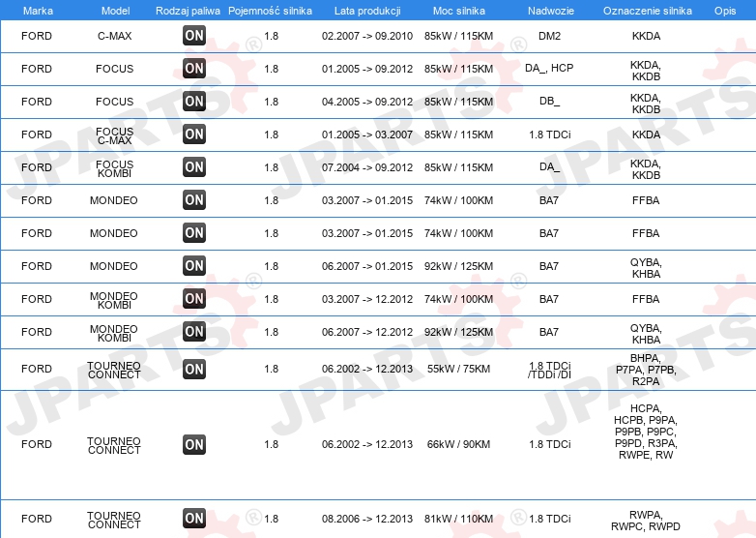The width and height of the screenshot is (756, 538).
Task: Select the power value 55kW / 75KM
Action: [x=458, y=369]
